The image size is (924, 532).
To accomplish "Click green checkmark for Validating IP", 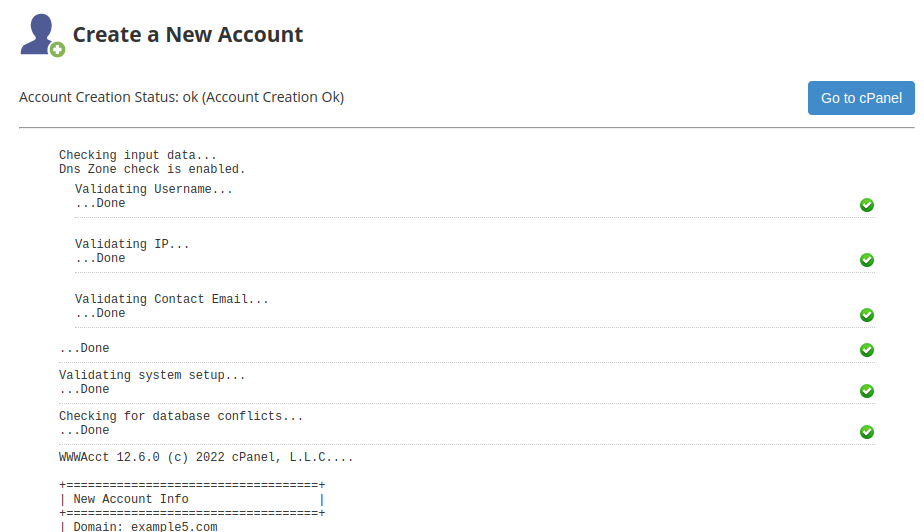I will point(867,260).
